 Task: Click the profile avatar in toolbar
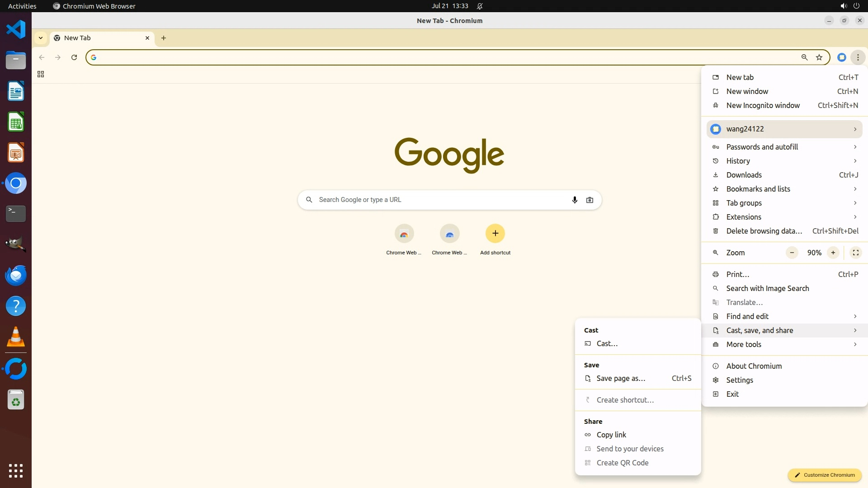[841, 57]
